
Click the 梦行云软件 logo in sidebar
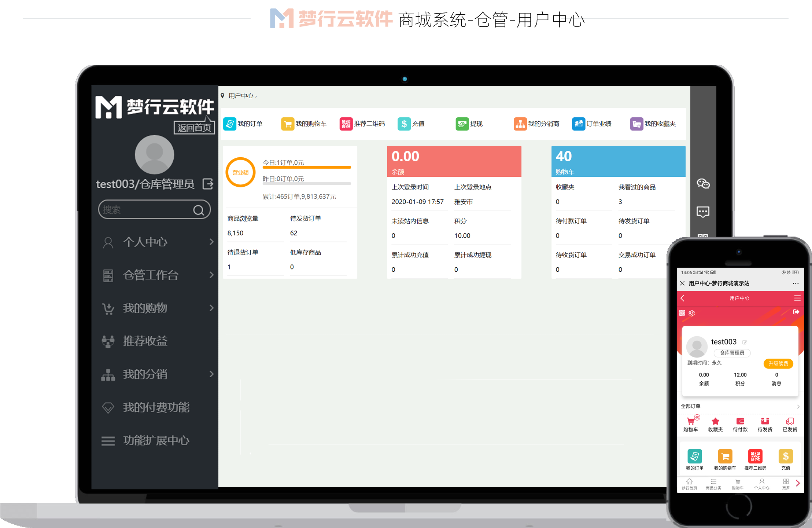(x=155, y=107)
